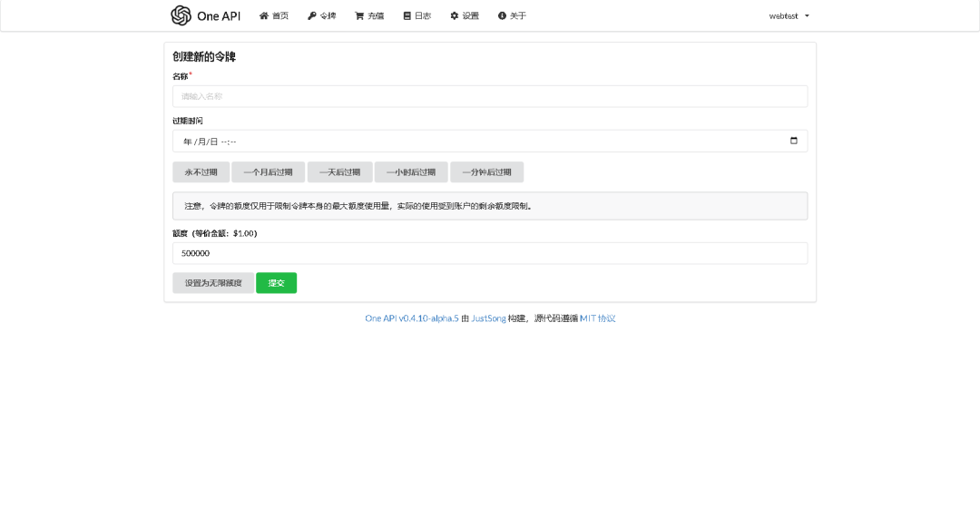Click the 关于 info circle icon

(500, 15)
